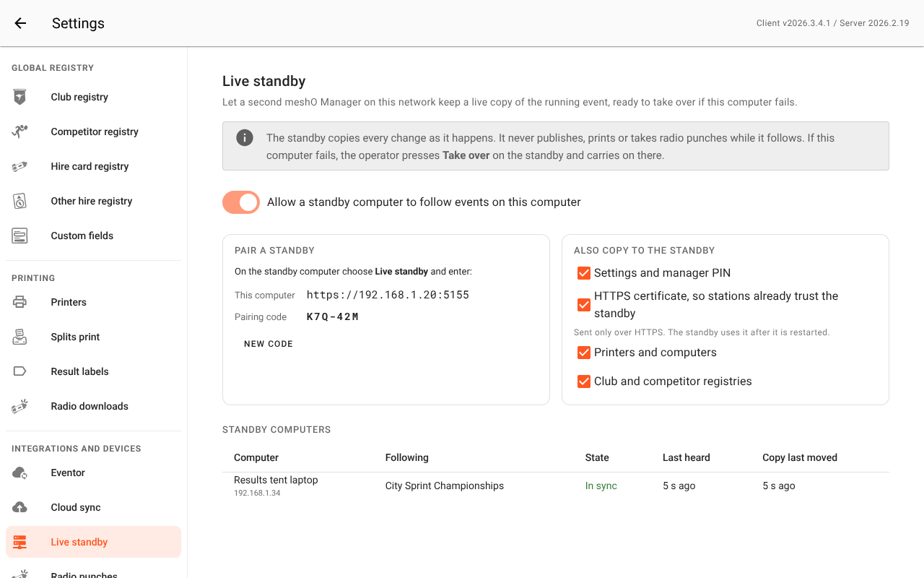Image resolution: width=924 pixels, height=578 pixels.
Task: Open Printers settings
Action: (94, 302)
